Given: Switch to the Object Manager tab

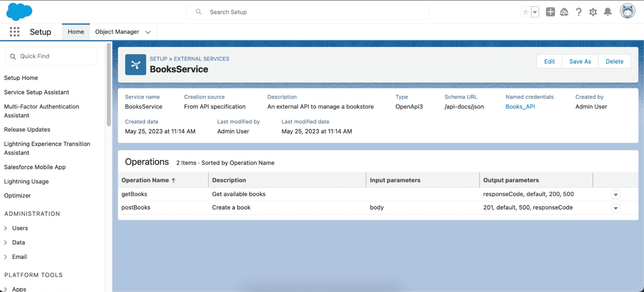Looking at the screenshot, I should (117, 32).
